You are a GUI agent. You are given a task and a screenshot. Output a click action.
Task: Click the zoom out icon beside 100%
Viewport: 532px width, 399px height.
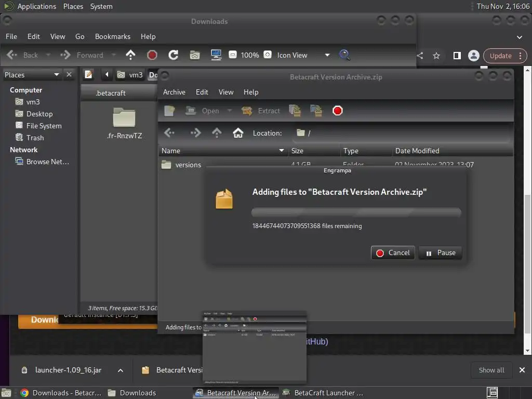[x=233, y=55]
